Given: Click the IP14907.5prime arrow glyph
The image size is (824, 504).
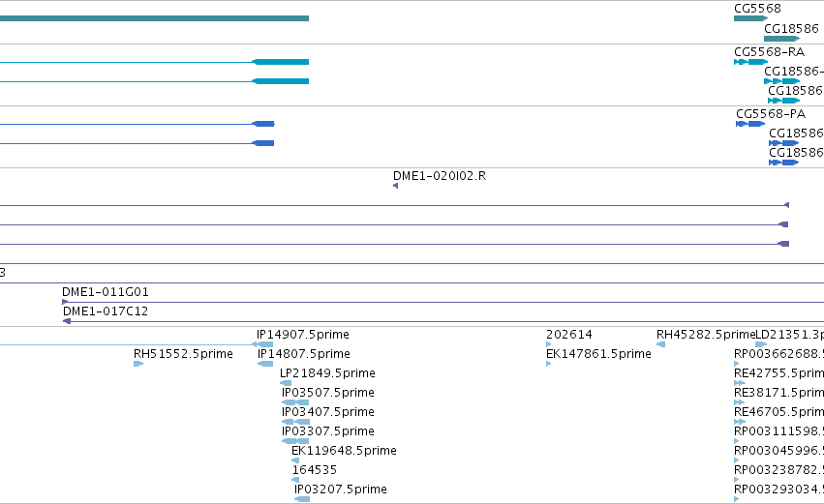Looking at the screenshot, I should pyautogui.click(x=262, y=344).
